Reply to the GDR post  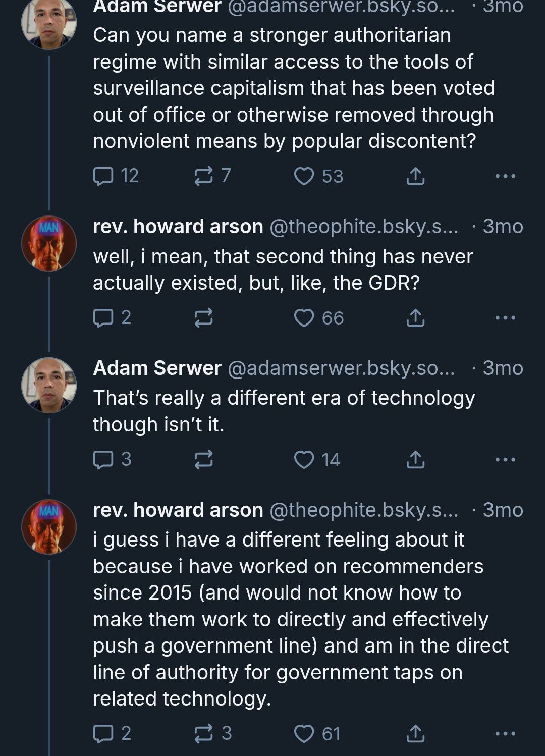click(103, 317)
